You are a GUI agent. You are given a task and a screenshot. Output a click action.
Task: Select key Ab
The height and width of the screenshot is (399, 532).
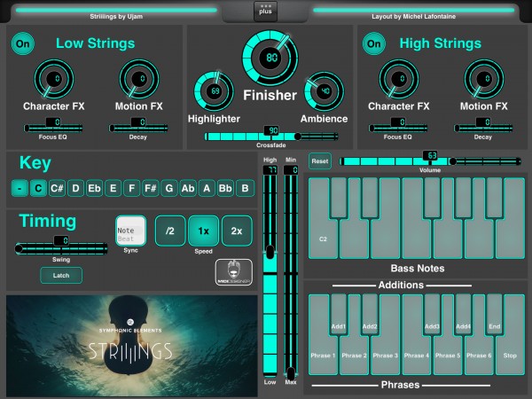click(x=188, y=188)
